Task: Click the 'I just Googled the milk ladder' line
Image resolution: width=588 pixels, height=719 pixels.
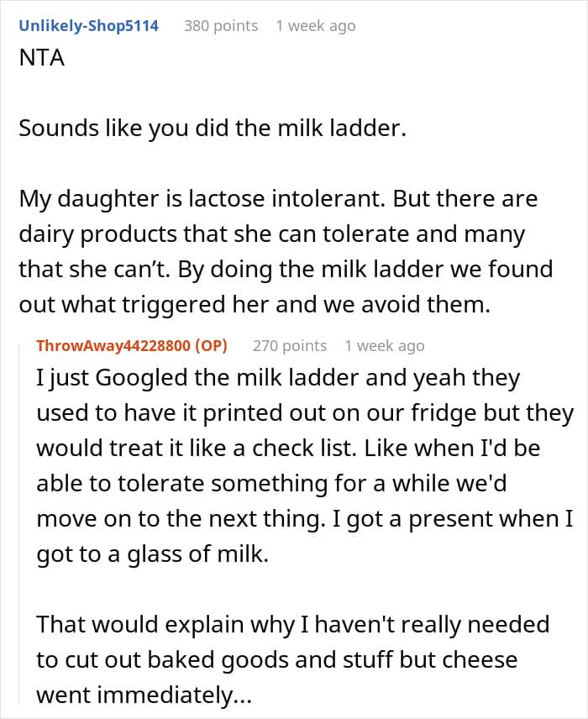Action: click(278, 378)
